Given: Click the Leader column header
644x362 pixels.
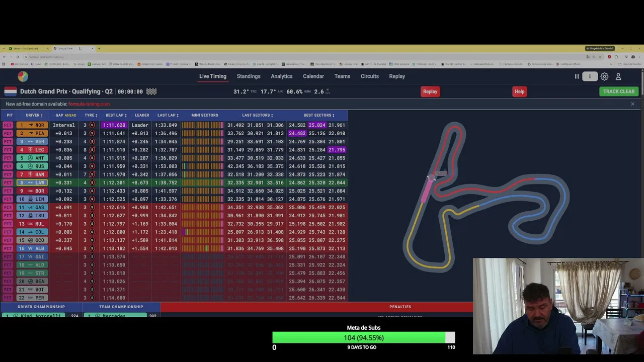Looking at the screenshot, I should point(142,115).
